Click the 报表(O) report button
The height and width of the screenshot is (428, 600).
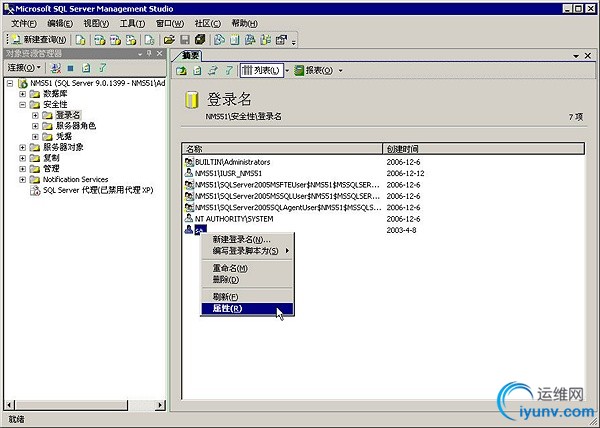pyautogui.click(x=314, y=70)
